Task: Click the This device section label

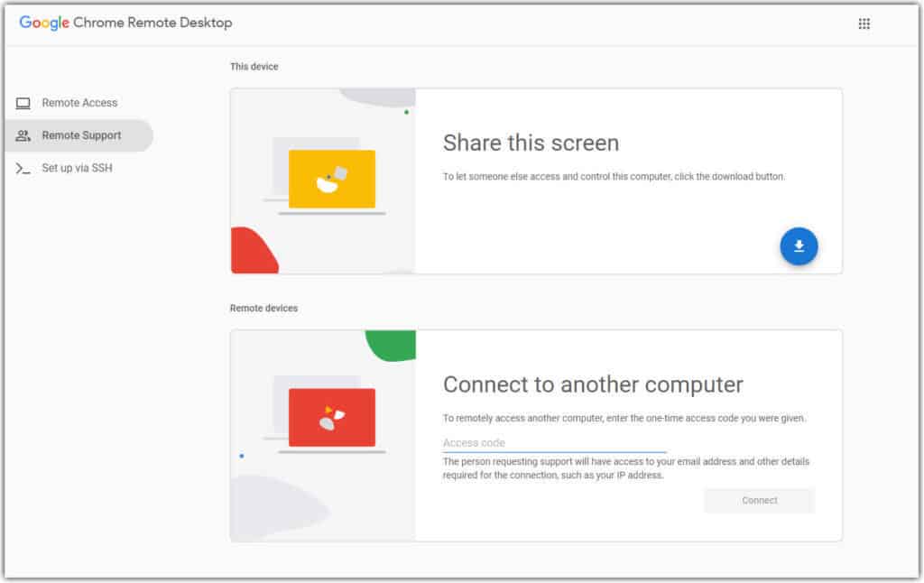Action: [x=254, y=67]
